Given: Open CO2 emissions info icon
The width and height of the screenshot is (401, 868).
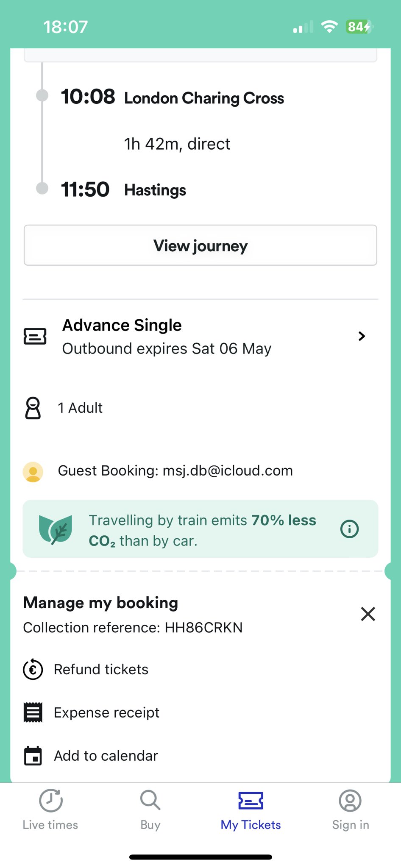Looking at the screenshot, I should (x=349, y=529).
